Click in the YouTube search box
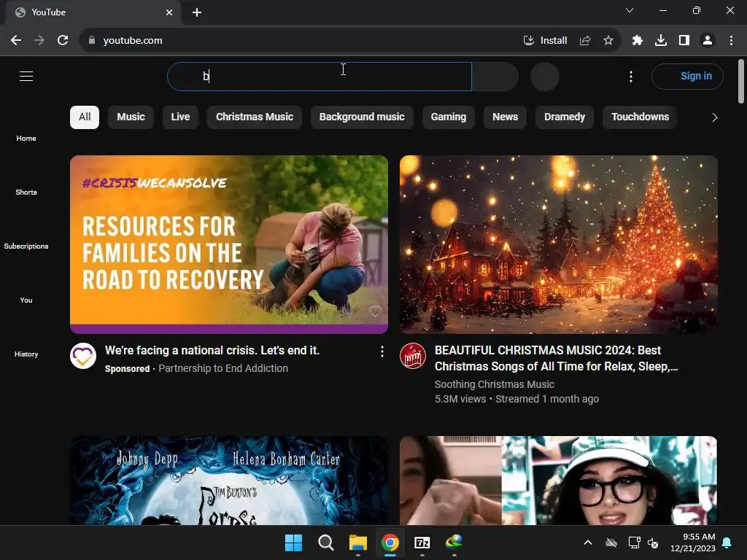Screen dimensions: 747x560 (320, 76)
